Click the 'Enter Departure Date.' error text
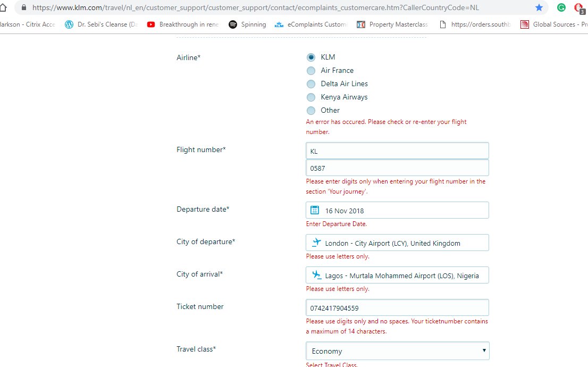588x367 pixels. (337, 224)
